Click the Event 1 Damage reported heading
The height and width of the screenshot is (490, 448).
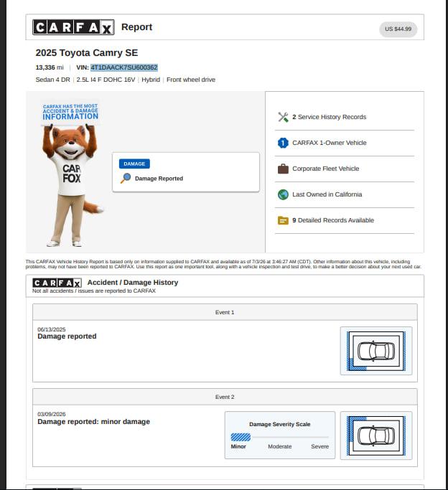pyautogui.click(x=67, y=336)
